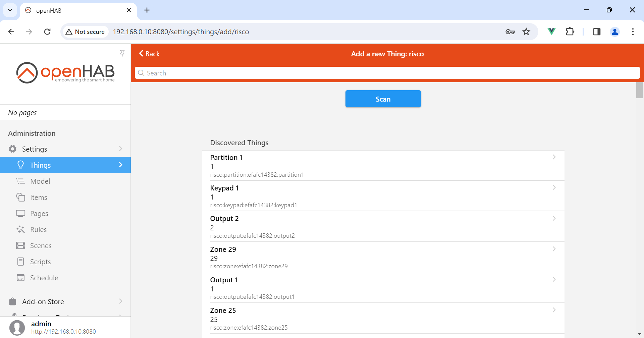644x338 pixels.
Task: Expand the Things chevron in sidebar
Action: [121, 165]
